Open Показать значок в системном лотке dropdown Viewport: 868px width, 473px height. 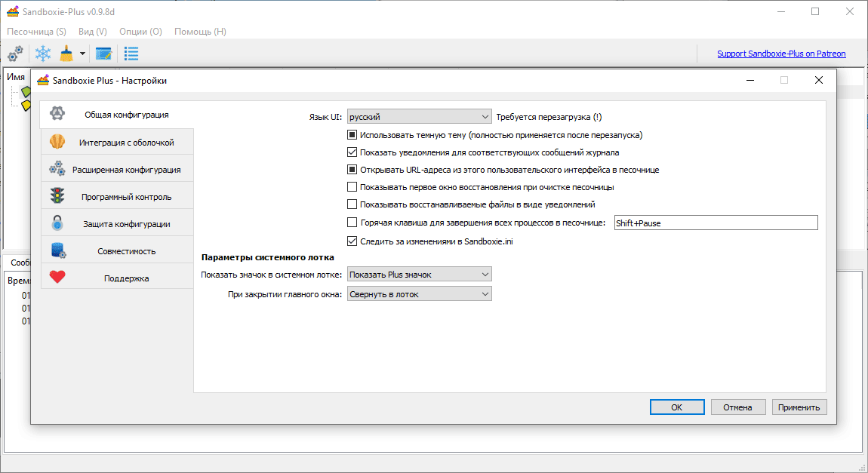[419, 275]
